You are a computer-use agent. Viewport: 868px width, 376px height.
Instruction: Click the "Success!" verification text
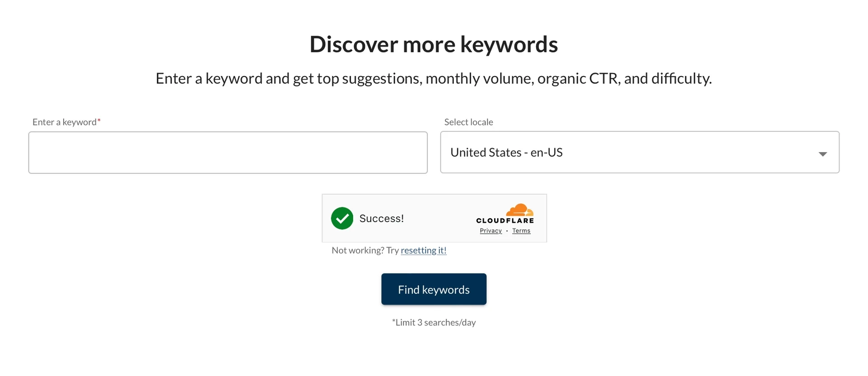[382, 219]
